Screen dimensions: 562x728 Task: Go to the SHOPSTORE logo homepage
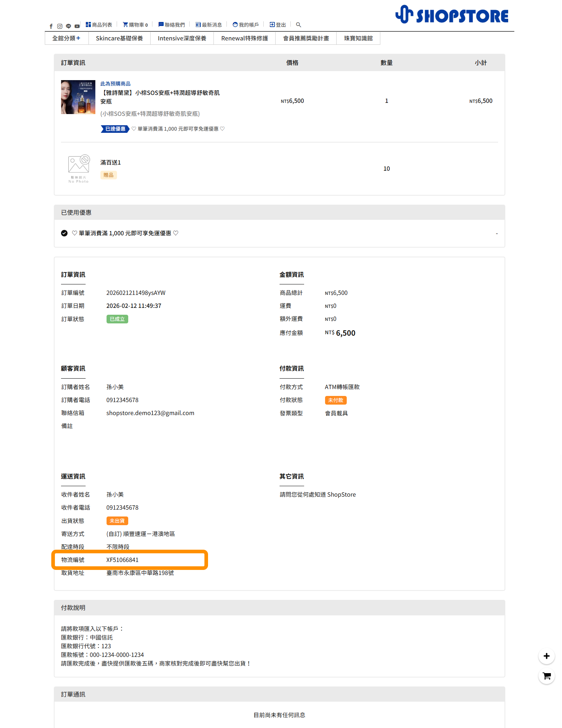[451, 15]
